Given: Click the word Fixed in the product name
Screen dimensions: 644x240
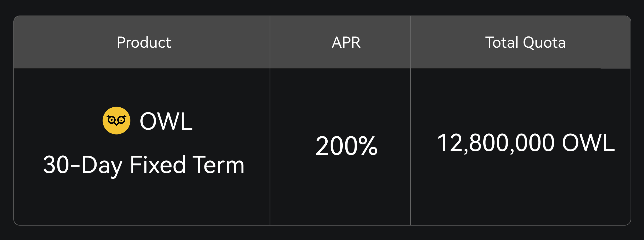Looking at the screenshot, I should click(158, 165).
